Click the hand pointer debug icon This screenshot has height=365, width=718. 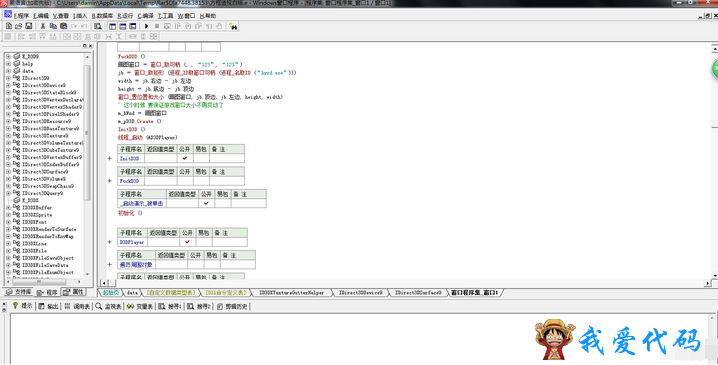[219, 26]
